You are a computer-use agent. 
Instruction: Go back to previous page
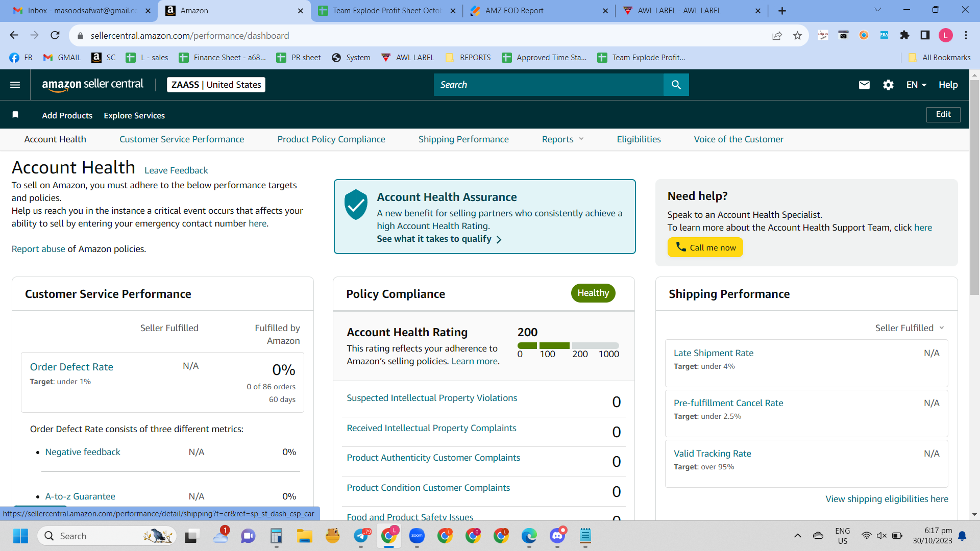click(14, 35)
